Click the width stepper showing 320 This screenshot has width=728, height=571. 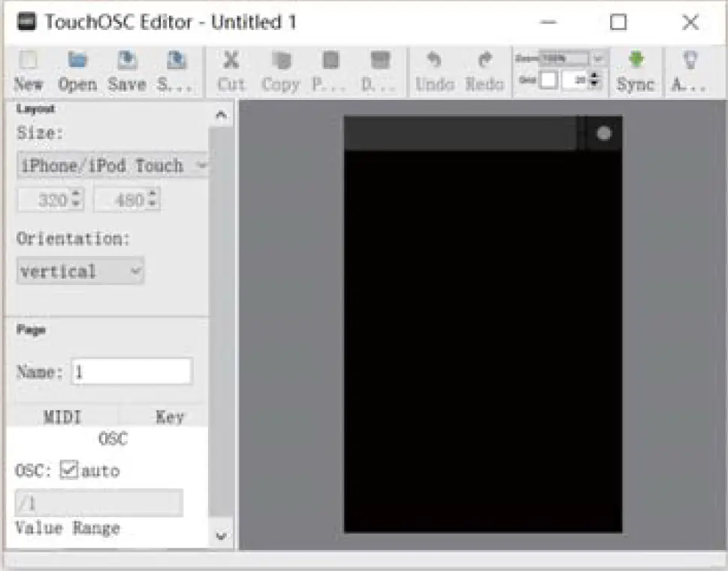[x=50, y=200]
